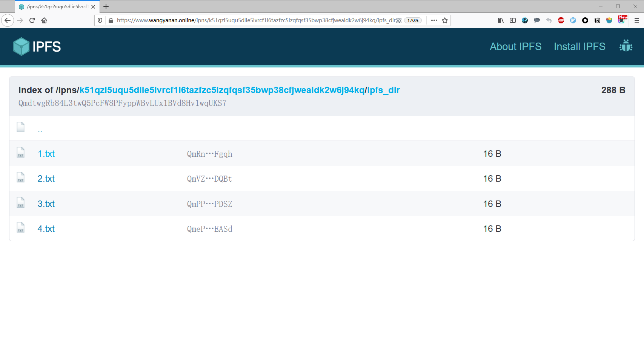
Task: Toggle the Firefox sidebar view
Action: coord(512,20)
